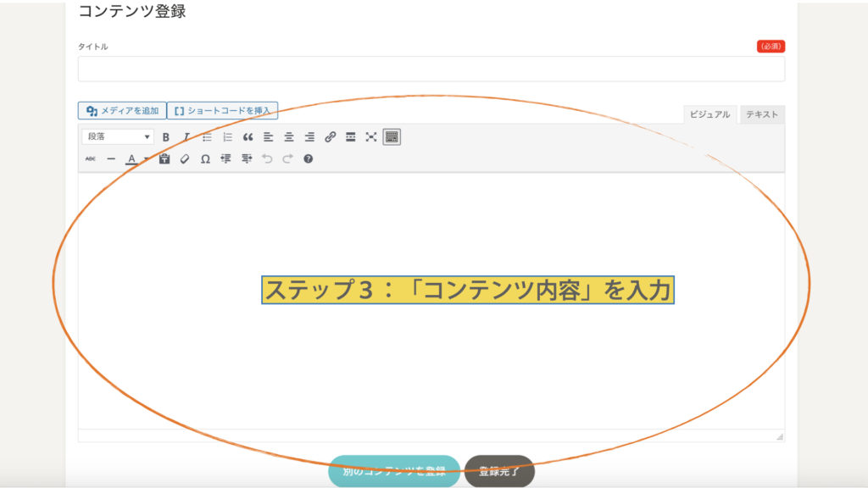
Task: Select the ビジュアル editor tab
Action: tap(709, 114)
